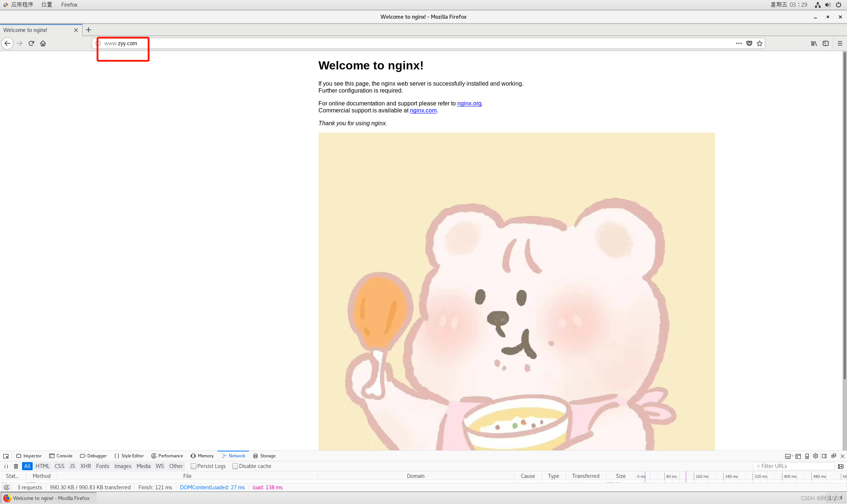Expand the iframe selector dropdown in devtools
The image size is (847, 504).
[789, 456]
